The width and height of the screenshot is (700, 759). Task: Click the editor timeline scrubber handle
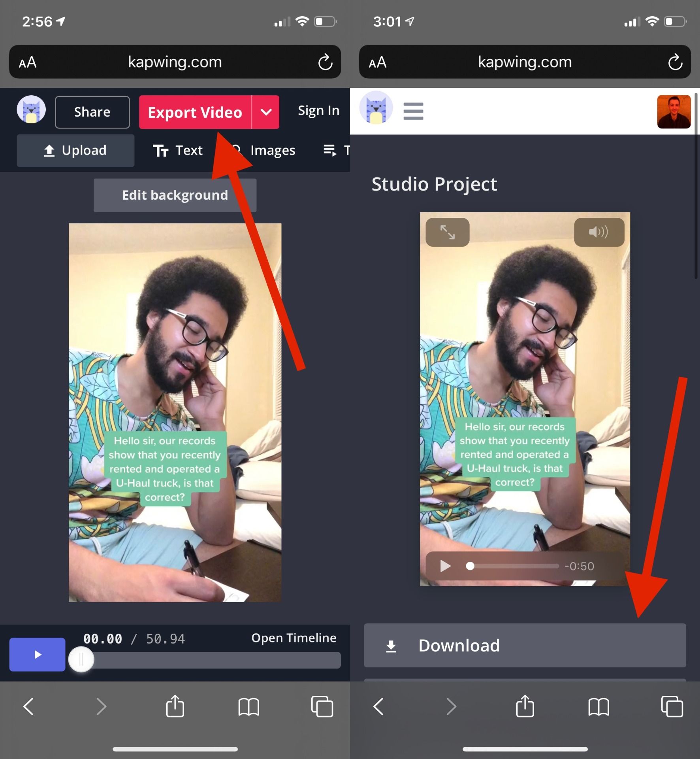tap(81, 659)
